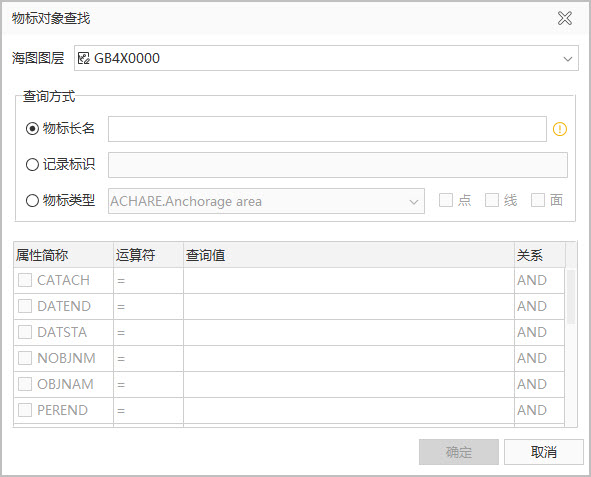The height and width of the screenshot is (477, 591).
Task: Select the 物标长名 radio button
Action: (32, 129)
